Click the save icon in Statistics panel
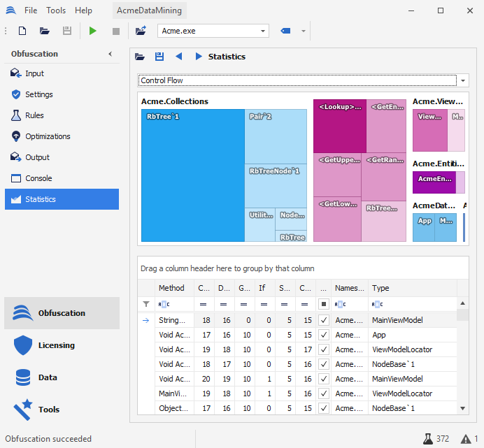Screen dimensions: 484x448 coord(159,57)
